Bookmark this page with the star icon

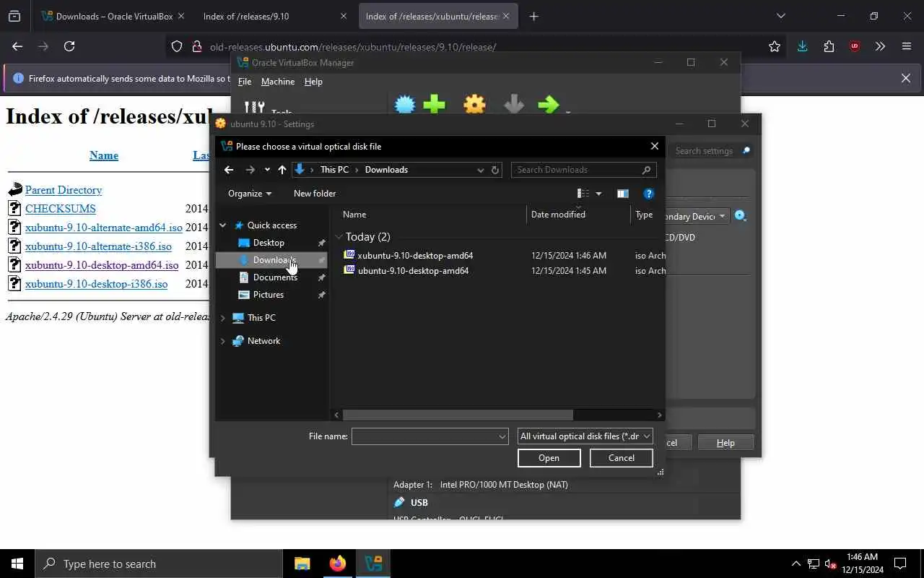click(x=775, y=46)
